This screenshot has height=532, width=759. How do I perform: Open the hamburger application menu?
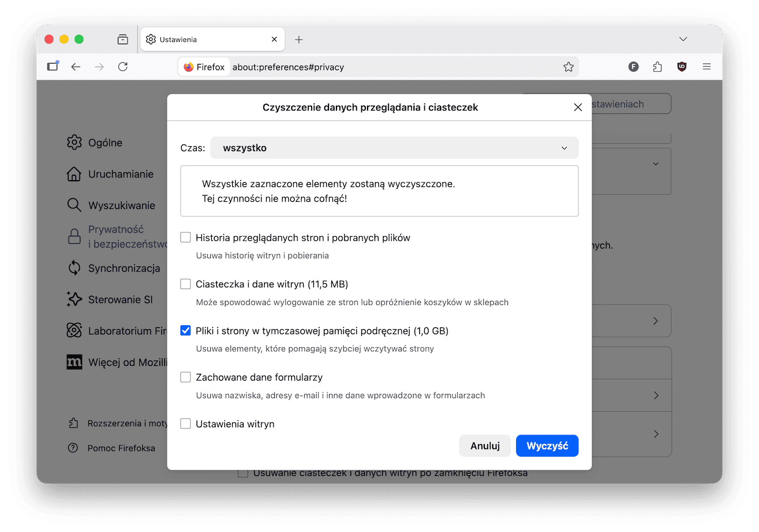[x=706, y=67]
